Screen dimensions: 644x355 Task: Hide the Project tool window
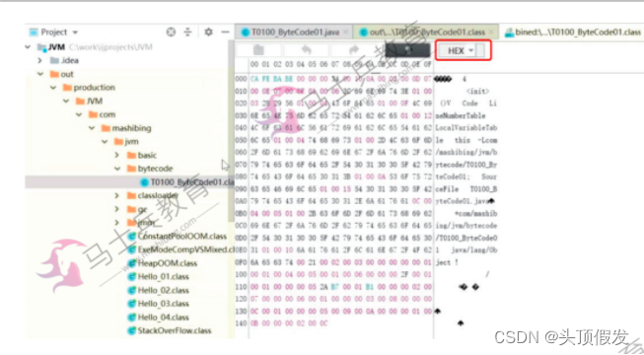225,32
